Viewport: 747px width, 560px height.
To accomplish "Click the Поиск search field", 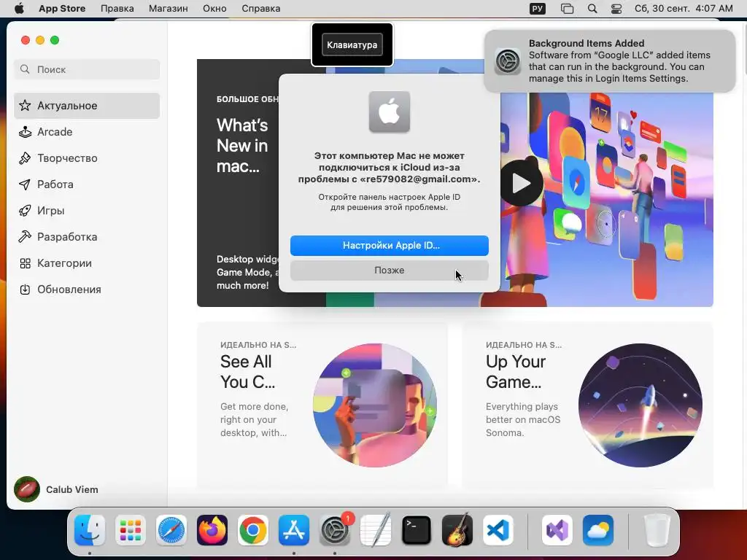I will (x=87, y=69).
